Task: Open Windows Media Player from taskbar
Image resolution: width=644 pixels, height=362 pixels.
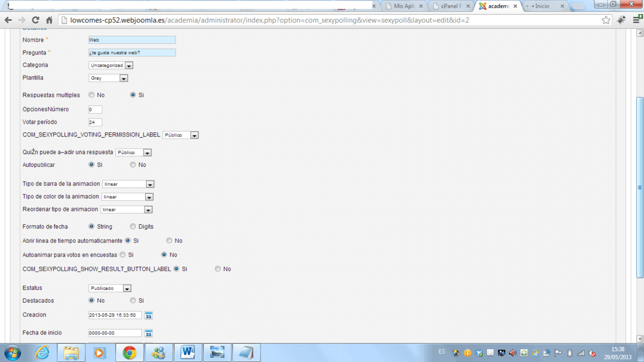Action: (100, 353)
